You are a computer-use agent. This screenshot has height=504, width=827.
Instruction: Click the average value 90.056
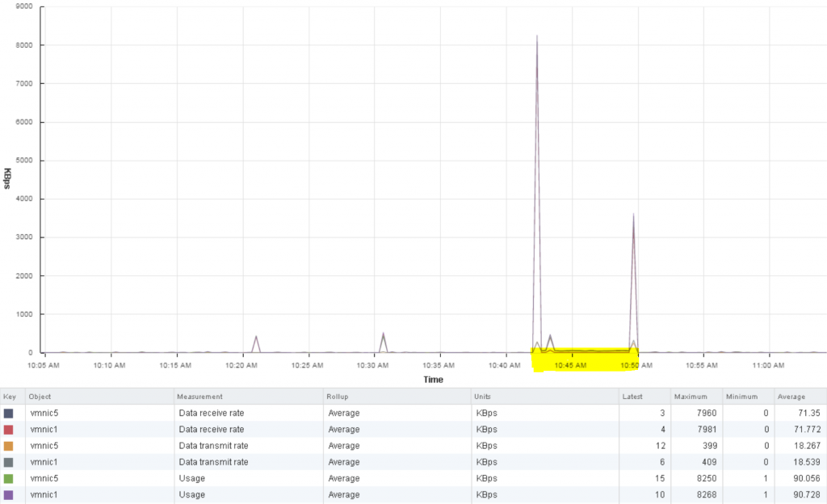click(807, 479)
